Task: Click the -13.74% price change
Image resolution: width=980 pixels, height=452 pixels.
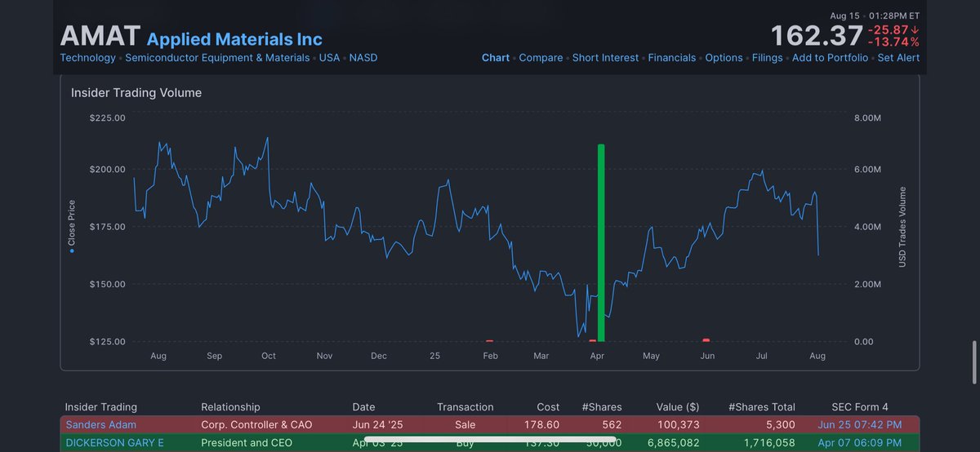Action: (893, 42)
